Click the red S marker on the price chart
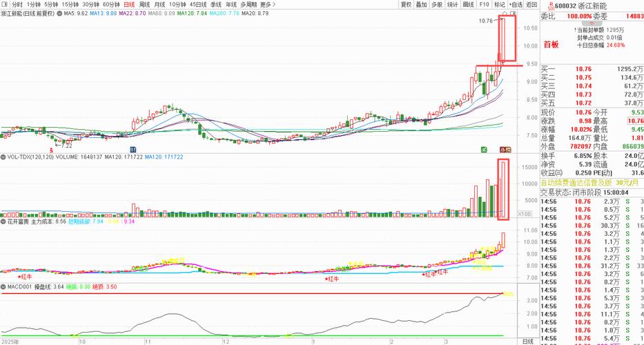The height and width of the screenshot is (345, 644). point(52,148)
